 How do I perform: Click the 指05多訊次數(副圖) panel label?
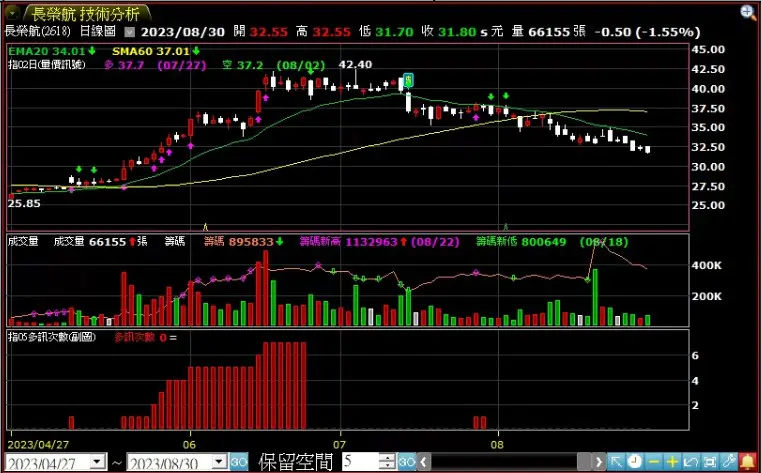[x=51, y=337]
